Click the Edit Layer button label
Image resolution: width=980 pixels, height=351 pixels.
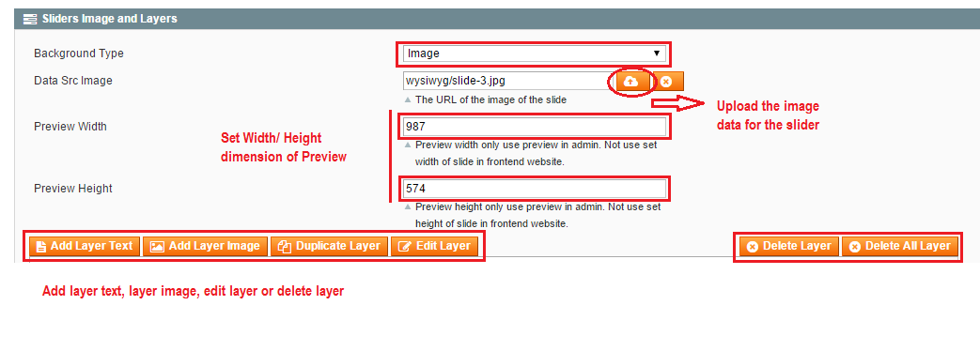(443, 246)
